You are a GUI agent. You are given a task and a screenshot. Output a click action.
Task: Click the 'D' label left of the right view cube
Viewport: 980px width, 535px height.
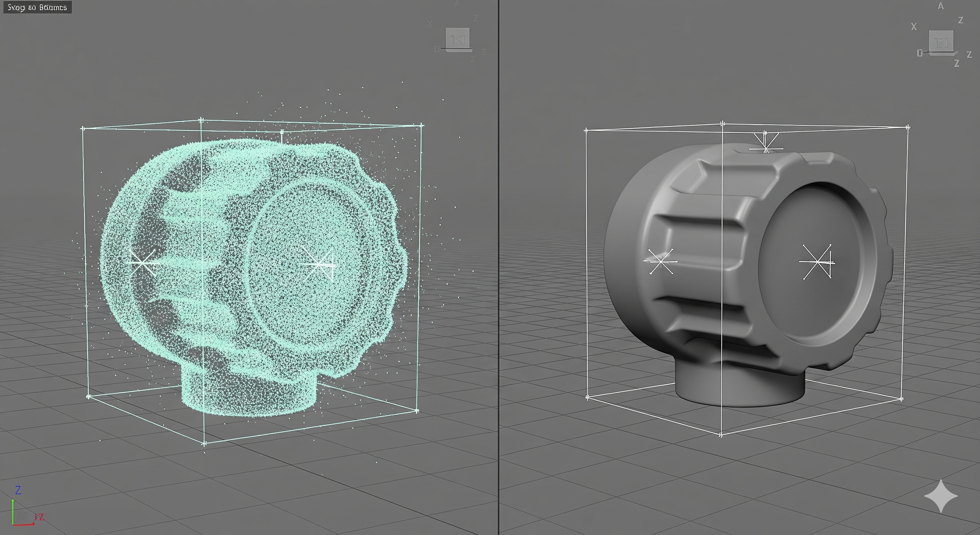920,53
